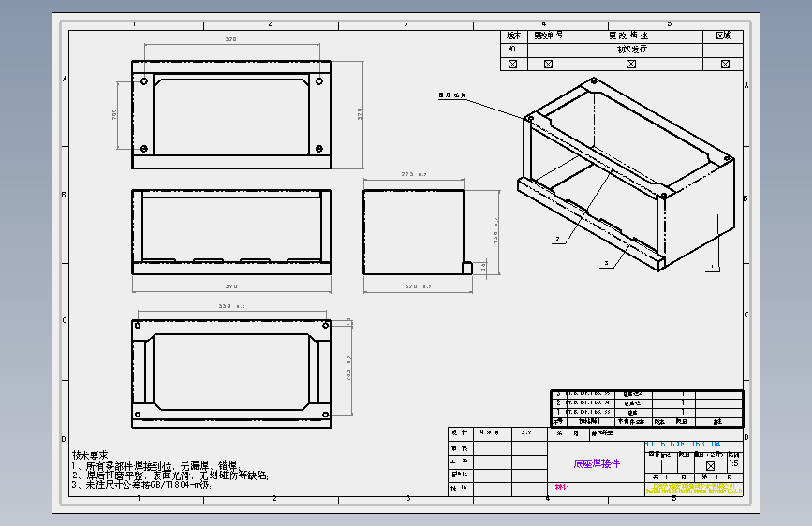Click the pink 材料: label
812x526 pixels.
561,488
